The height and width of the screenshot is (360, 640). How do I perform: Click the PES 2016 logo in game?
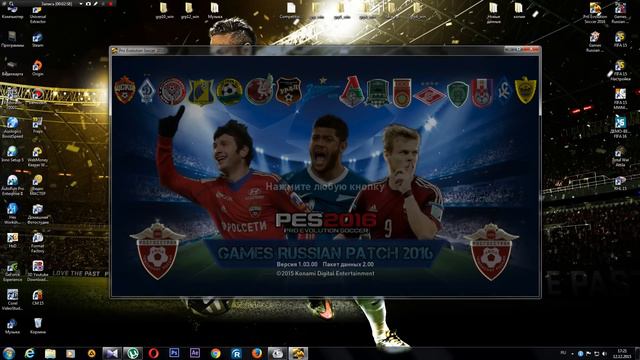tap(325, 223)
